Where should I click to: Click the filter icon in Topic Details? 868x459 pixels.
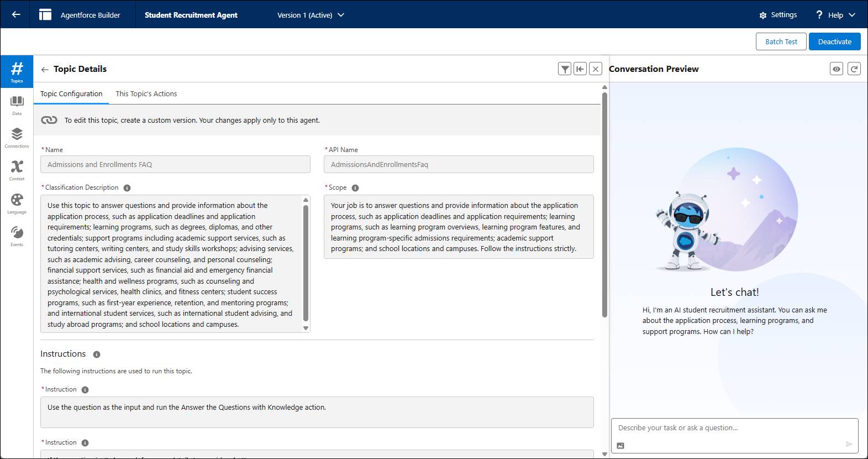(x=565, y=69)
